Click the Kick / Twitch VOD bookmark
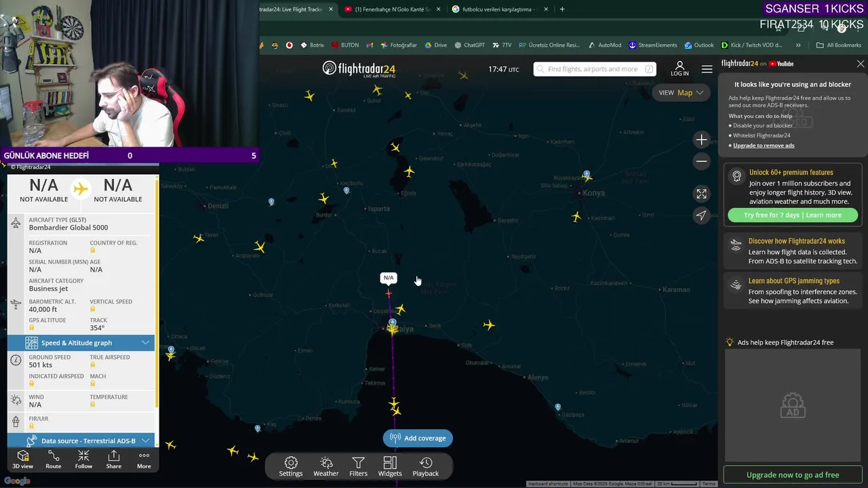The image size is (868, 488). [756, 45]
